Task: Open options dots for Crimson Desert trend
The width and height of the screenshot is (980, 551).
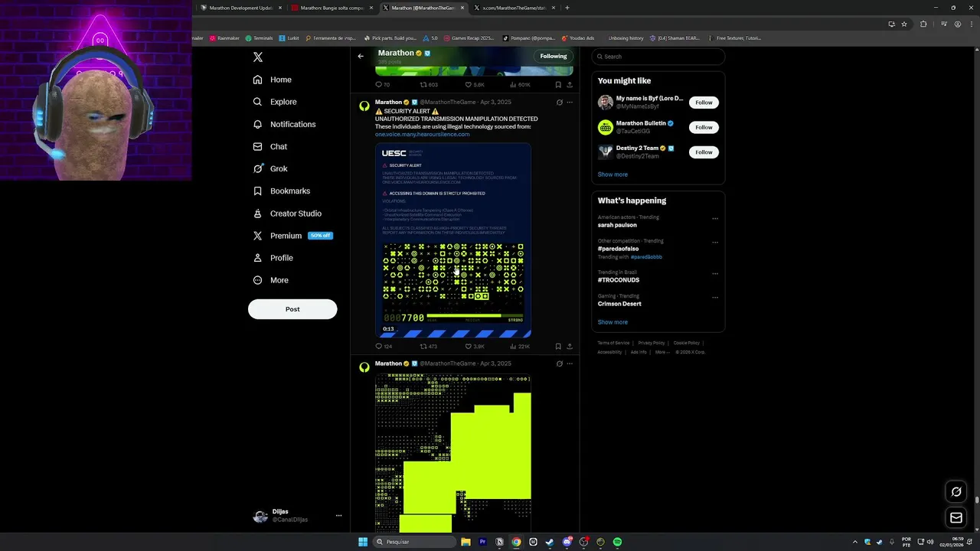Action: point(715,297)
